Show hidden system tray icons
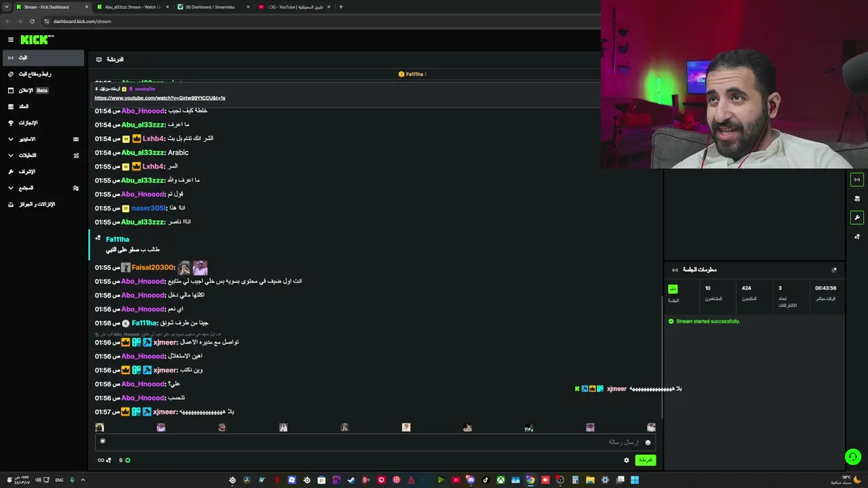868x488 pixels. point(83,480)
